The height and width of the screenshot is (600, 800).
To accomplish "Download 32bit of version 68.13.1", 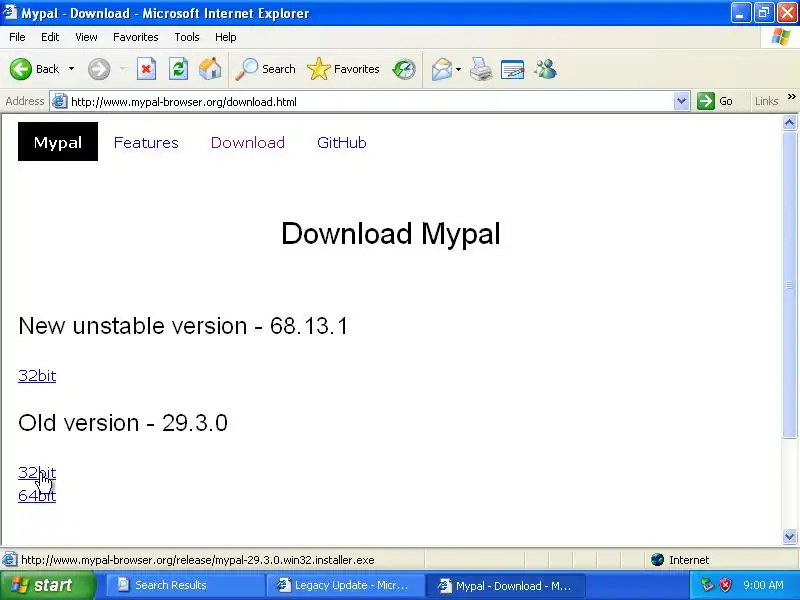I will [x=37, y=376].
